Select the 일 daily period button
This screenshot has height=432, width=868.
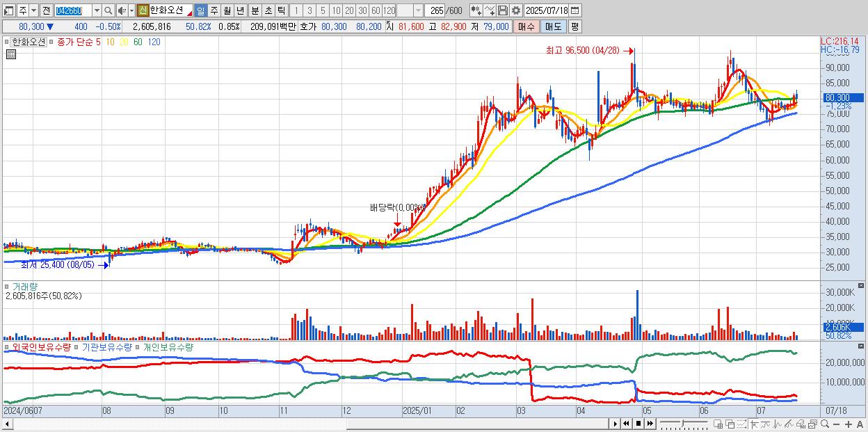(200, 10)
